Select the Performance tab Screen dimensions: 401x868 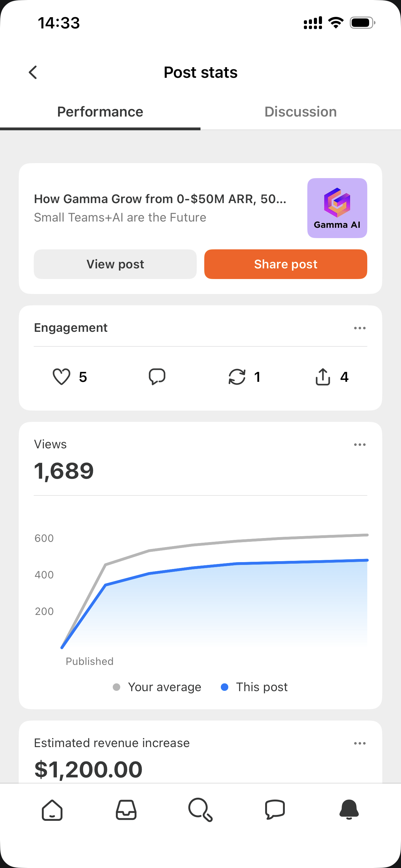coord(100,112)
